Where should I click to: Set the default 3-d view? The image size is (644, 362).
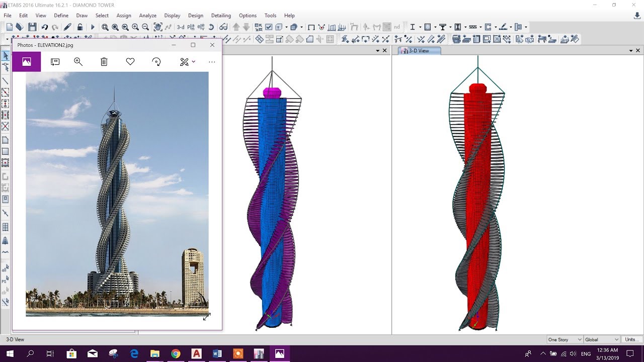point(180,27)
